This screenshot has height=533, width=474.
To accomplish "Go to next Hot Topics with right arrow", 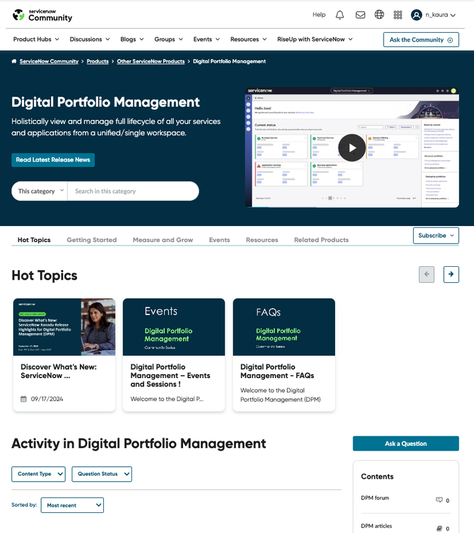I will 451,274.
